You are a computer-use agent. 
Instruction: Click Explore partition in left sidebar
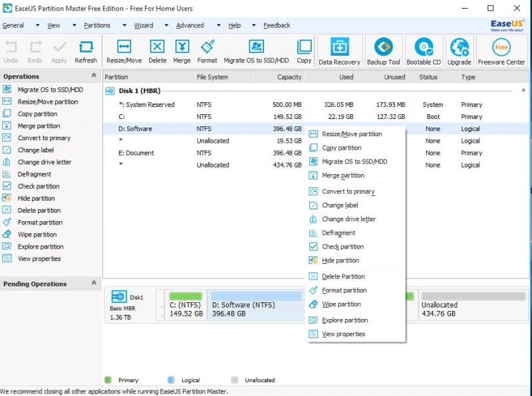[x=41, y=247]
